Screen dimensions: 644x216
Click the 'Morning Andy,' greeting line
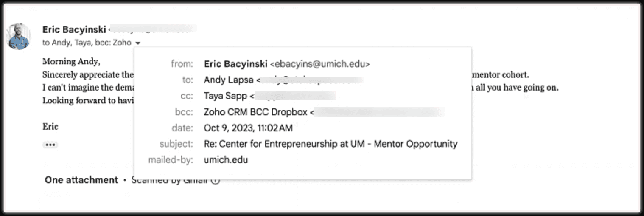pyautogui.click(x=71, y=62)
